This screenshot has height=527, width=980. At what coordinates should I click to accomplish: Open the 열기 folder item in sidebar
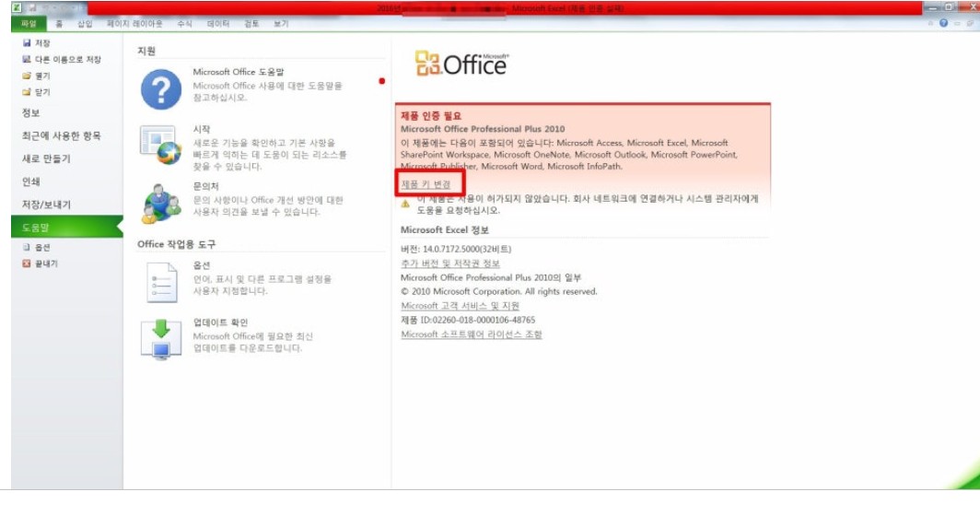point(36,76)
